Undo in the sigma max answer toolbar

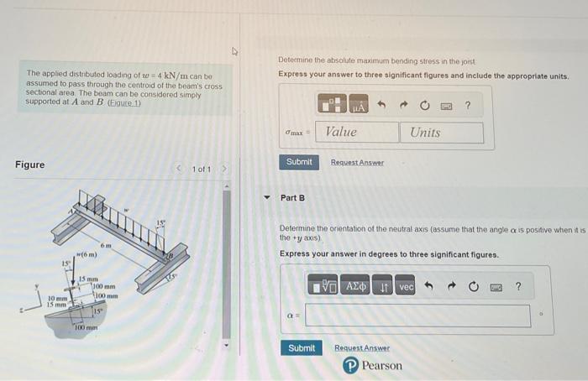(381, 105)
